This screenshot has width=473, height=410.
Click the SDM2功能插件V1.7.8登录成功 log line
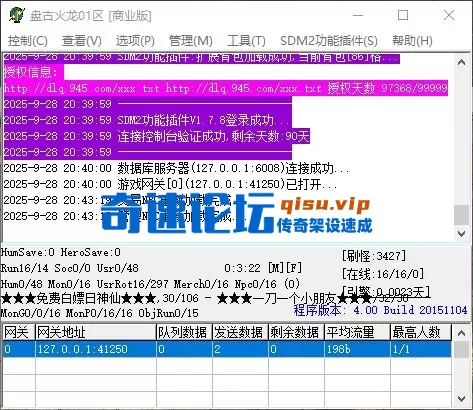coord(147,120)
